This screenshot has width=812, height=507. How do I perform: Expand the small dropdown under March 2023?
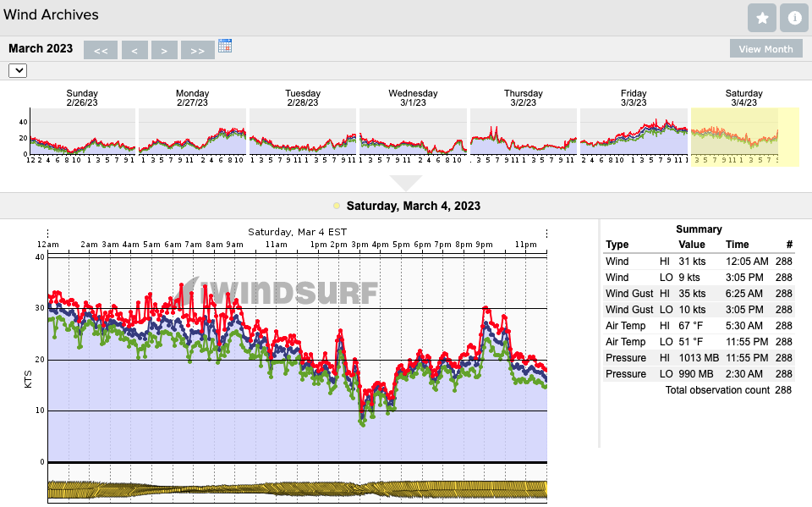(x=18, y=70)
